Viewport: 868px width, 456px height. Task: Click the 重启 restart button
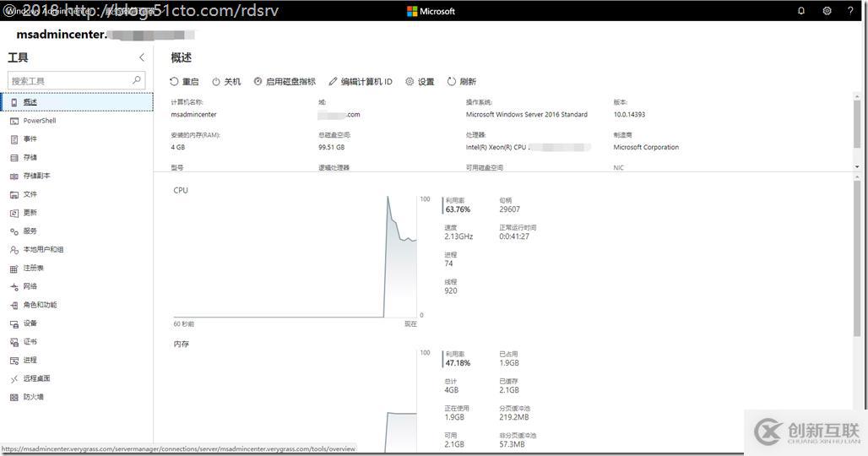[184, 81]
